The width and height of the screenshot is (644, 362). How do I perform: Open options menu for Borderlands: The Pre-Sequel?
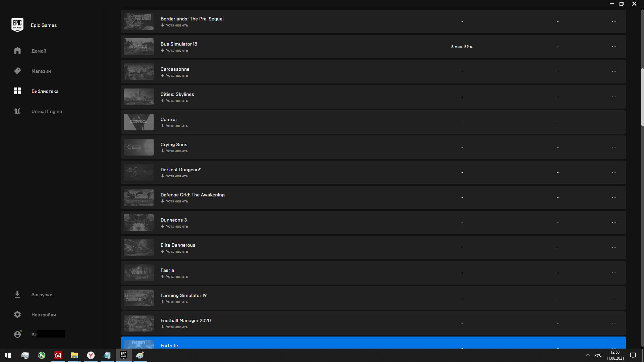pyautogui.click(x=614, y=21)
